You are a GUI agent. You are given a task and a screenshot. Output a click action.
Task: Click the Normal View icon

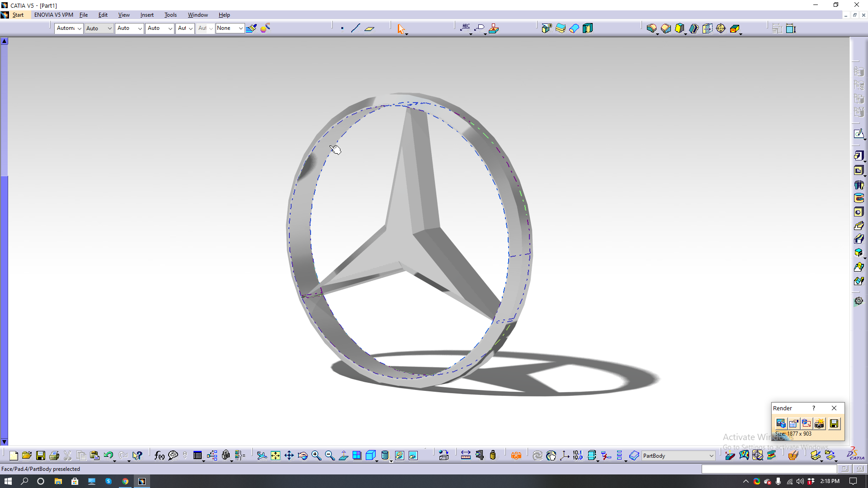click(344, 455)
